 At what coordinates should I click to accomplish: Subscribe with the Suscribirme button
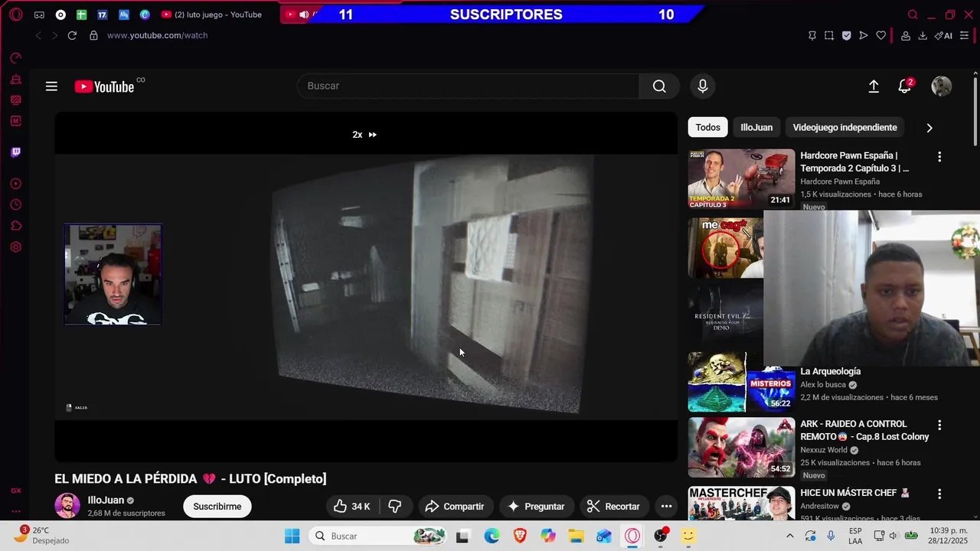[x=217, y=507]
